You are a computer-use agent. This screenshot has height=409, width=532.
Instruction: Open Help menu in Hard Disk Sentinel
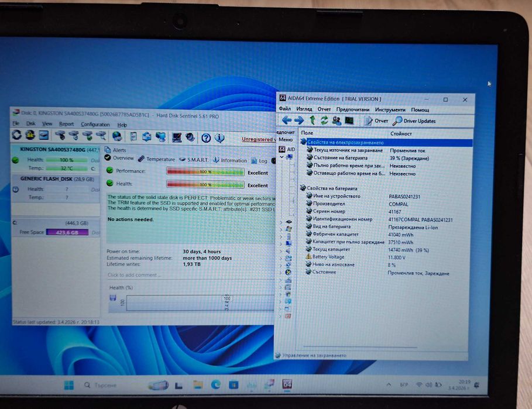[x=122, y=125]
